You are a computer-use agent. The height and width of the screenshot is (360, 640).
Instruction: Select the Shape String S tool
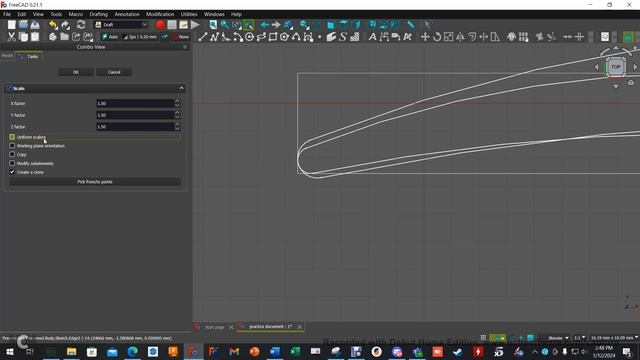click(x=343, y=37)
